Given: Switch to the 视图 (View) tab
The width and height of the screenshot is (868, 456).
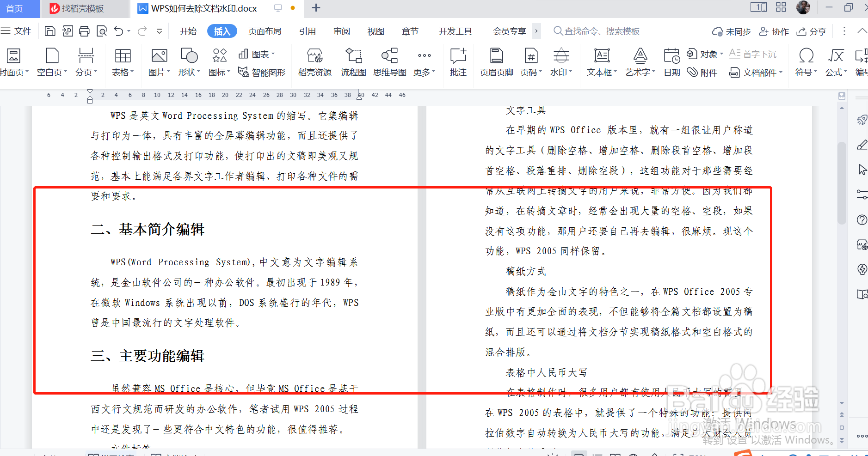Looking at the screenshot, I should click(x=376, y=31).
